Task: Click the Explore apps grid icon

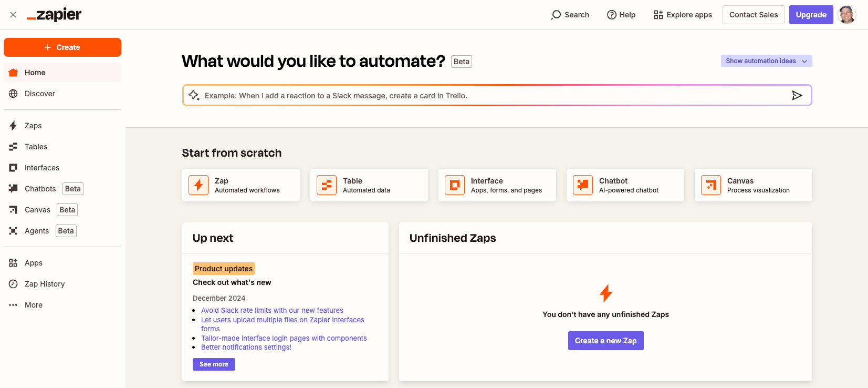Action: [658, 15]
